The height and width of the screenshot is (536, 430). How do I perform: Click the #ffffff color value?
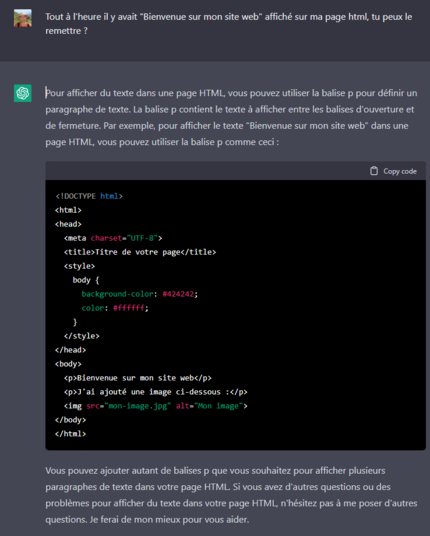[x=129, y=308]
